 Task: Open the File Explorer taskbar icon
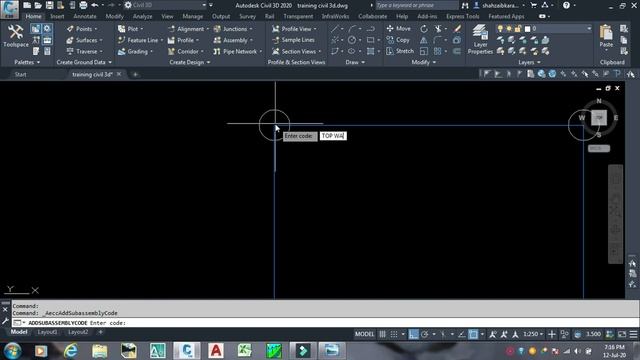coord(100,351)
